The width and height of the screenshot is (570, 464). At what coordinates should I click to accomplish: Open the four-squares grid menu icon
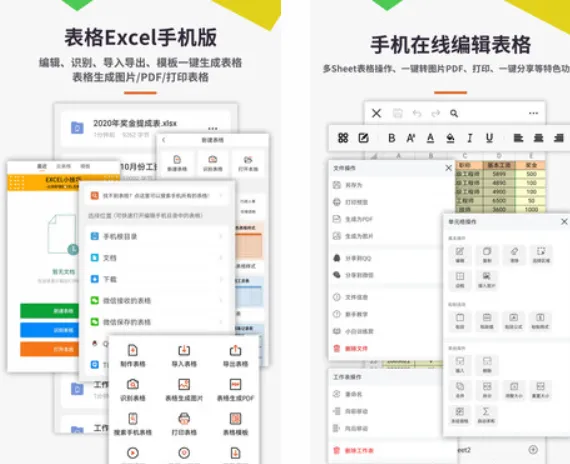point(343,138)
